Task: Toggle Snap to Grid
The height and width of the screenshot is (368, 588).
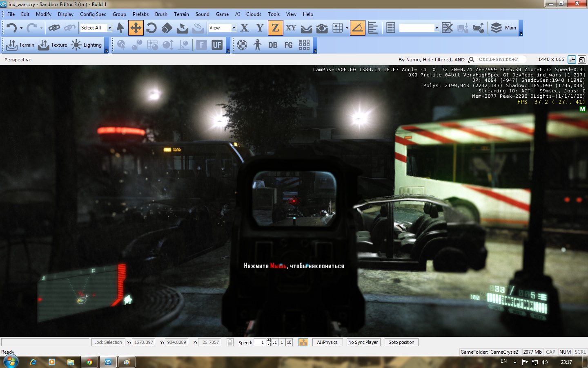Action: pyautogui.click(x=338, y=28)
